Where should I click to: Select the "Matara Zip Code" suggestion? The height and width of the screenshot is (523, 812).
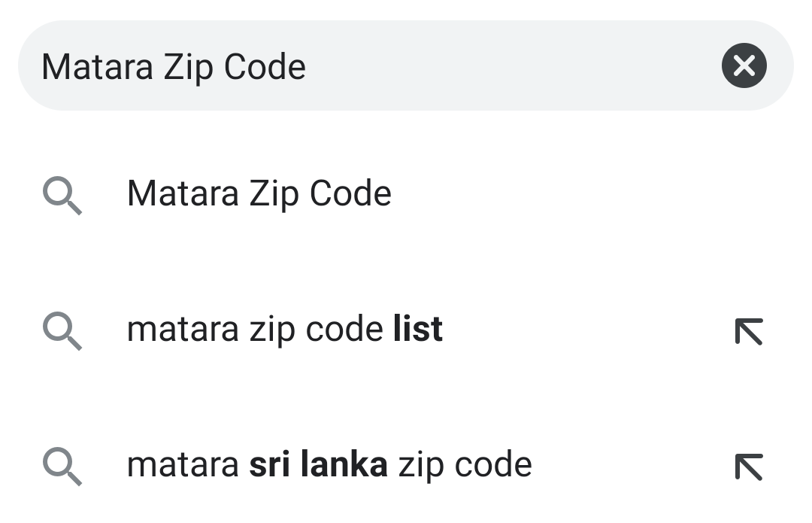pyautogui.click(x=259, y=194)
